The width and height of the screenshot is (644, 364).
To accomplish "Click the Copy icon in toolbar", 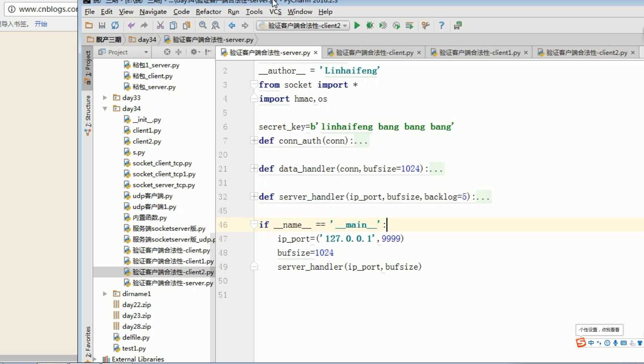I will 173,26.
